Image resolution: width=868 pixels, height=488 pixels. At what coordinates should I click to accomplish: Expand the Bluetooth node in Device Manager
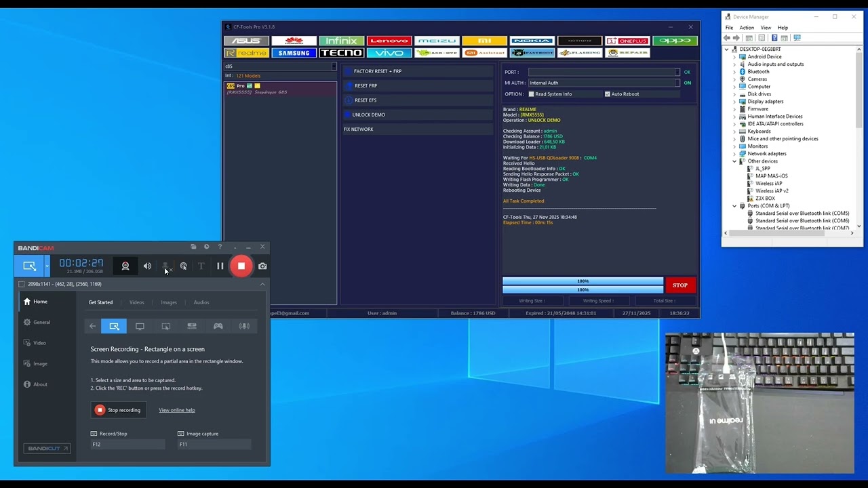click(734, 72)
